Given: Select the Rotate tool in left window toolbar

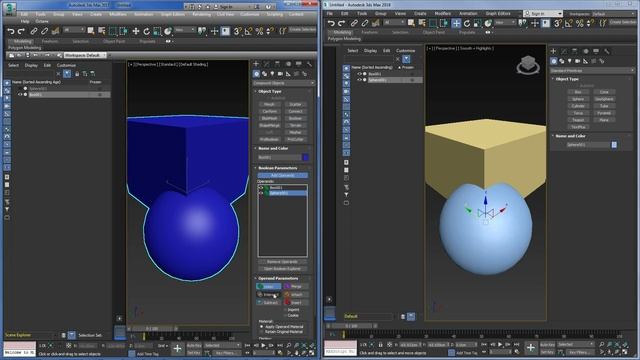Looking at the screenshot, I should pos(147,31).
